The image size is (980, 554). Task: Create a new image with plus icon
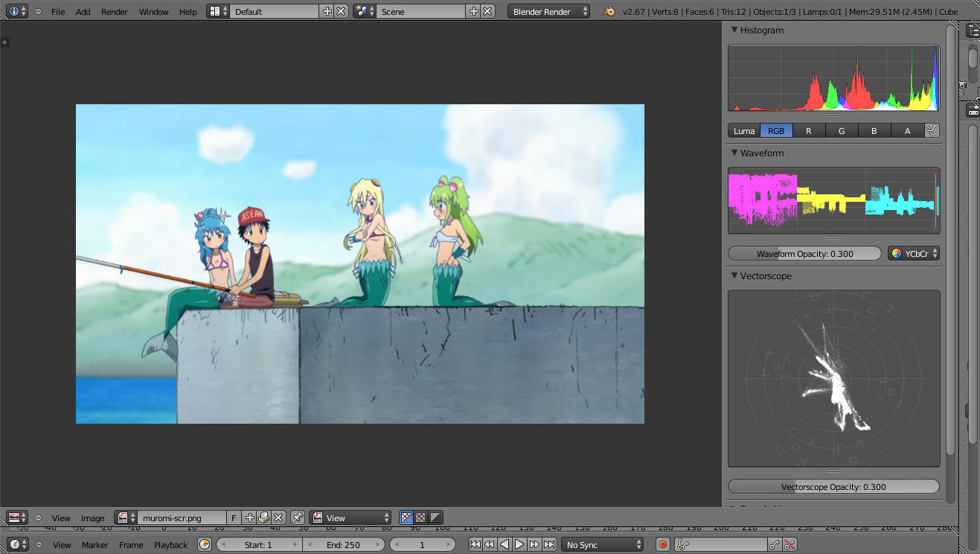(250, 518)
